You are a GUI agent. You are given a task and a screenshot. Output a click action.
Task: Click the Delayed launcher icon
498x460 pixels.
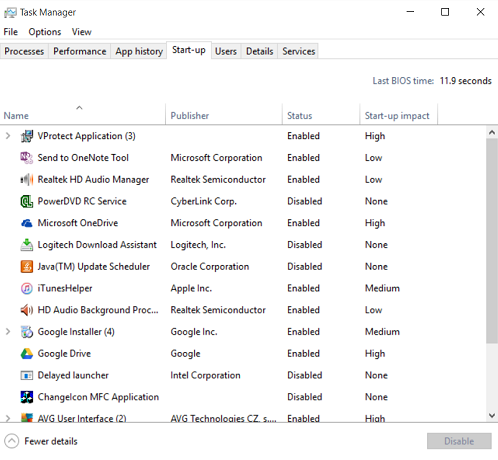(x=27, y=375)
